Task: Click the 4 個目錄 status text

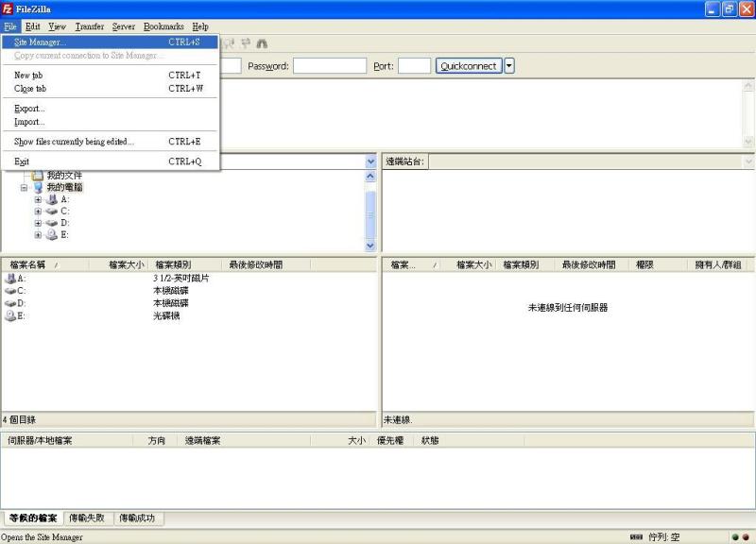Action: click(19, 419)
